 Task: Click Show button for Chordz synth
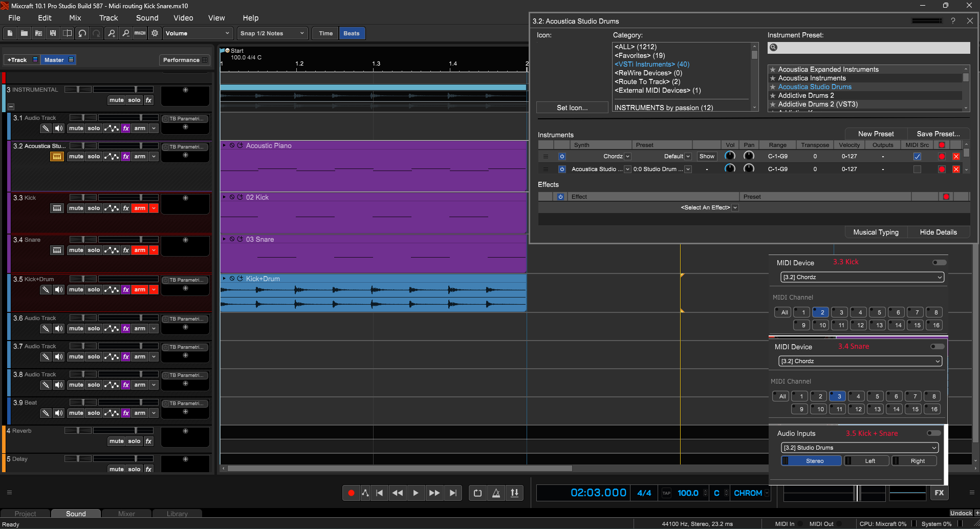[707, 156]
